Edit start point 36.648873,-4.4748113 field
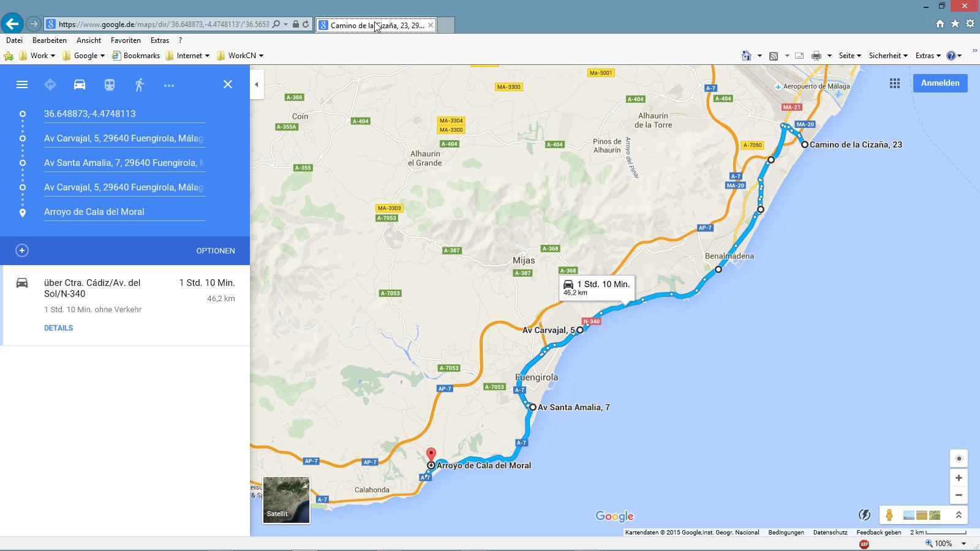Viewport: 980px width, 551px height. pos(124,114)
